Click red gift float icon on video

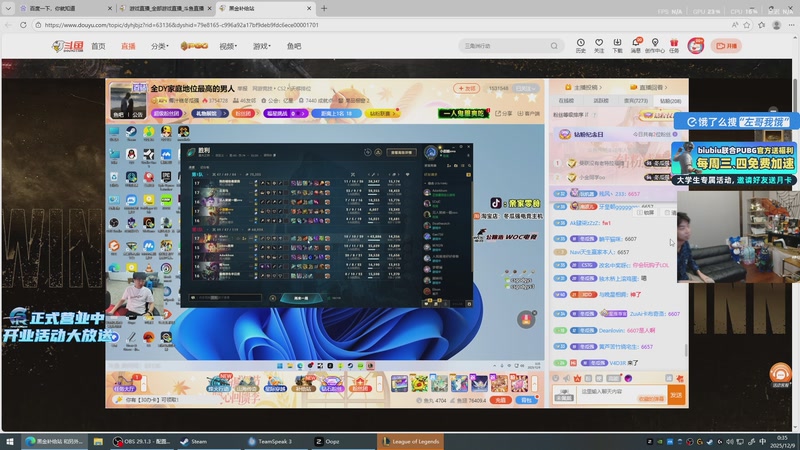(526, 319)
